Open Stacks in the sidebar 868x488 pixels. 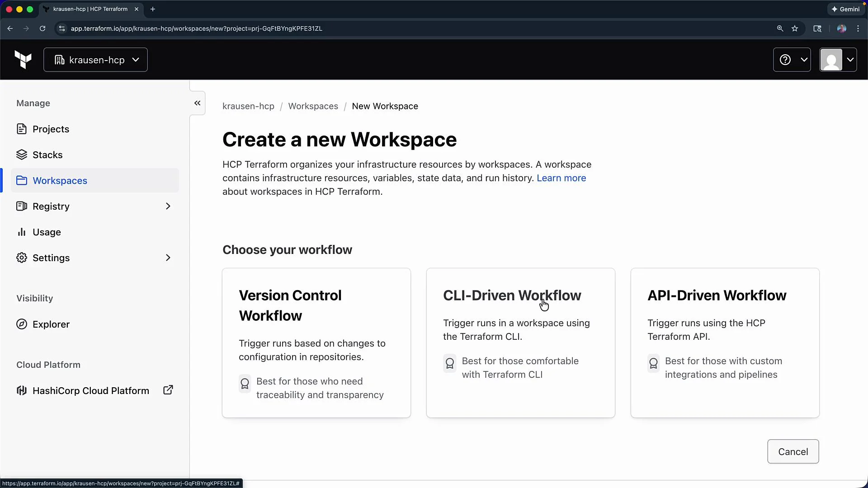[95, 155]
